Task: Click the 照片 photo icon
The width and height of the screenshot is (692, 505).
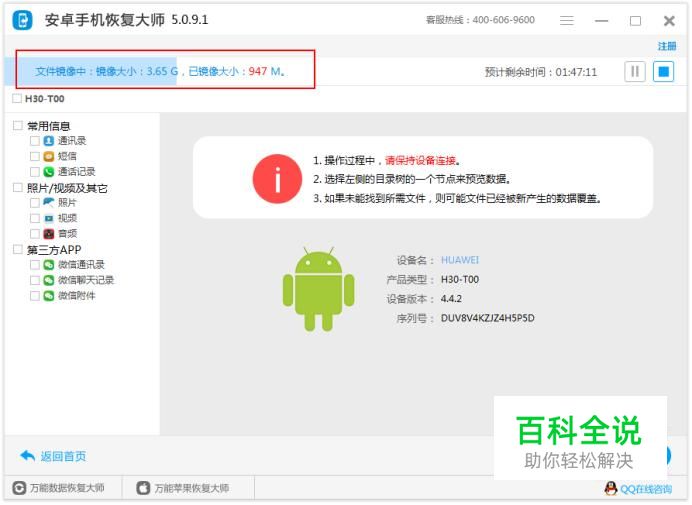Action: coord(49,203)
